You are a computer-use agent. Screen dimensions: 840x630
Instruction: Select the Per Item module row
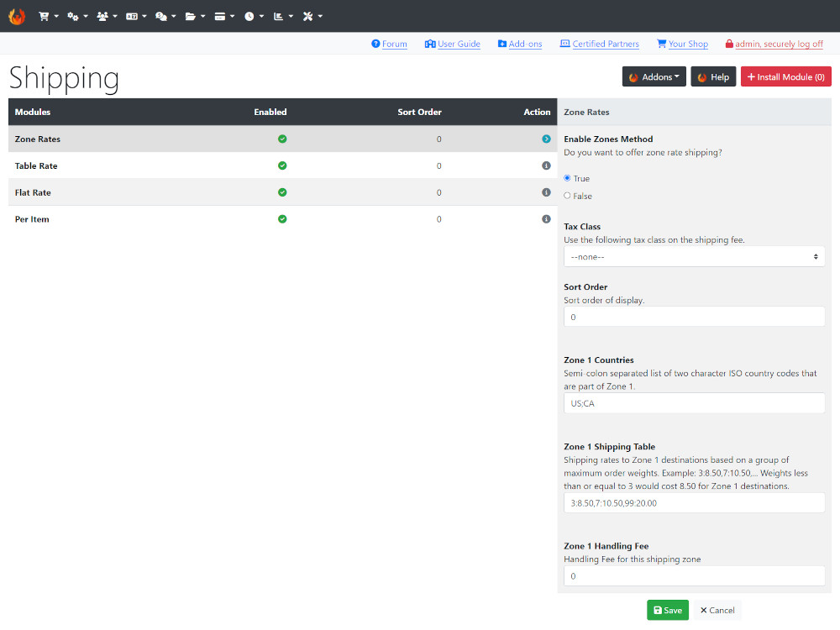tap(282, 219)
